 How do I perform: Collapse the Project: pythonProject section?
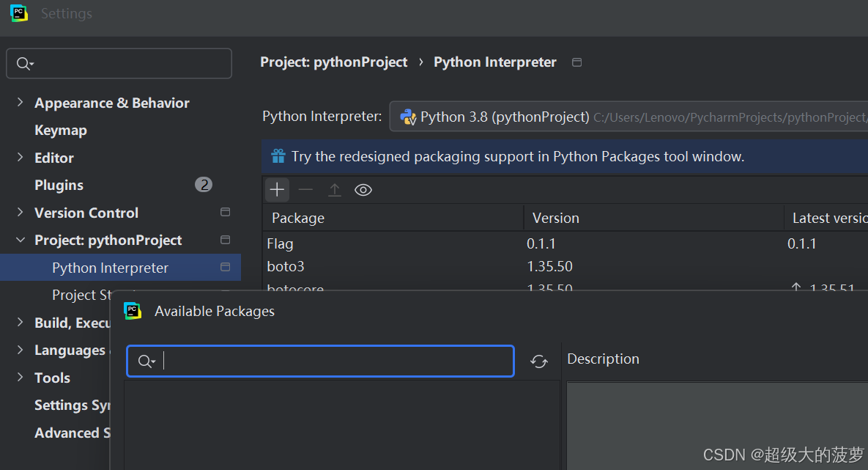(x=20, y=240)
